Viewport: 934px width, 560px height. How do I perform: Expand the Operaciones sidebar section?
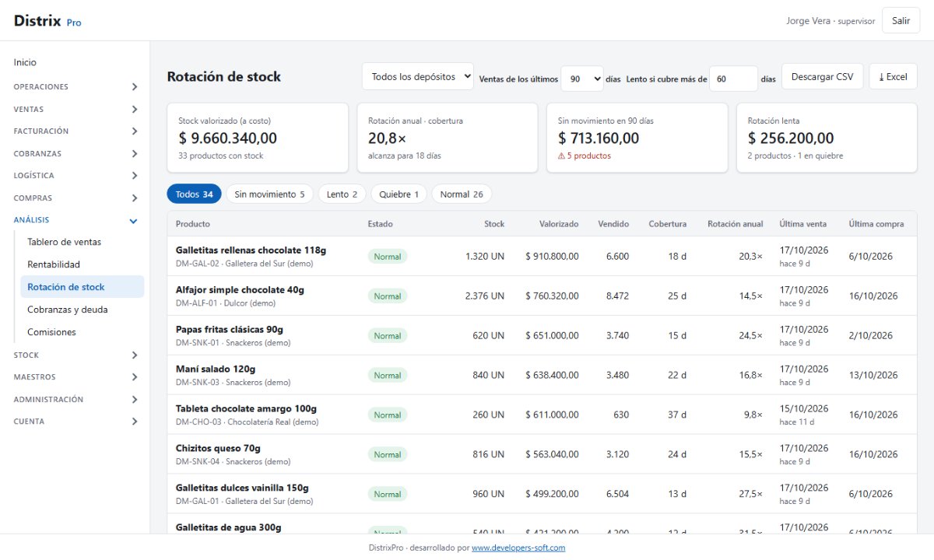75,87
